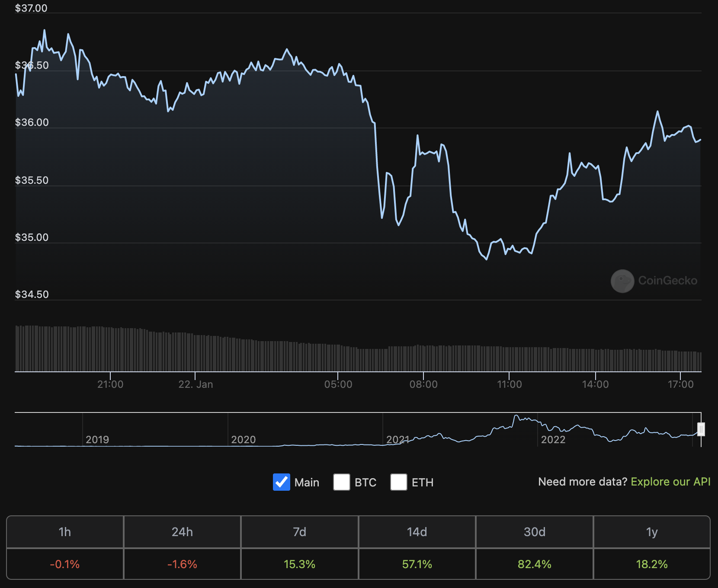This screenshot has height=588, width=718.
Task: Select the 24h timeframe showing -1.6%
Action: [182, 564]
